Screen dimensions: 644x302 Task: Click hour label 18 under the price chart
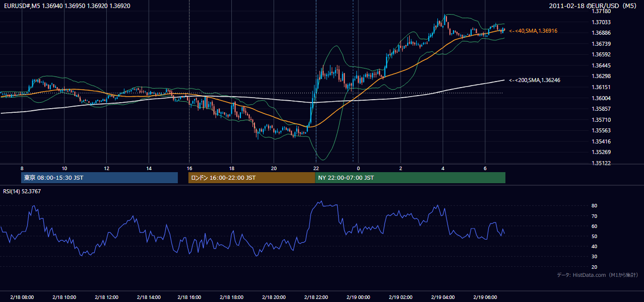click(x=231, y=168)
